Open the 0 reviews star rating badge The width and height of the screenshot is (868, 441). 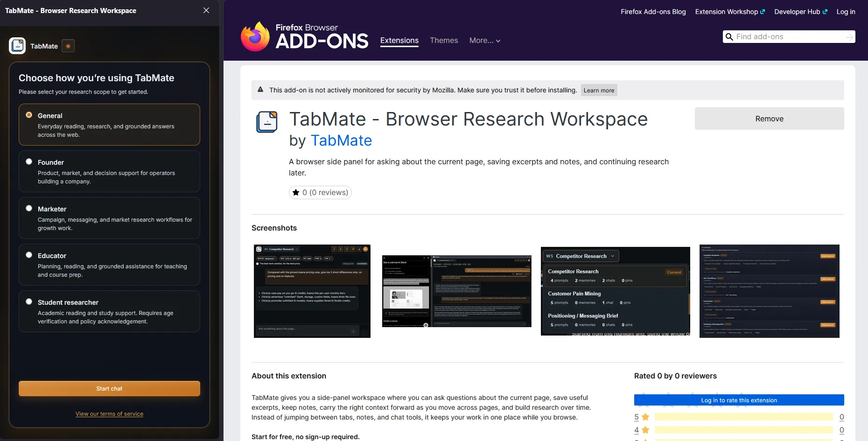(x=320, y=192)
